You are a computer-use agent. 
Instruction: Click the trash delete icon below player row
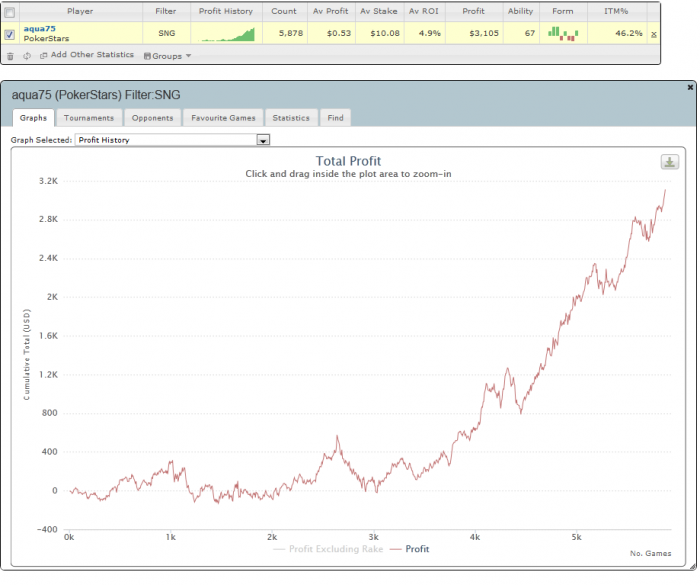point(10,56)
